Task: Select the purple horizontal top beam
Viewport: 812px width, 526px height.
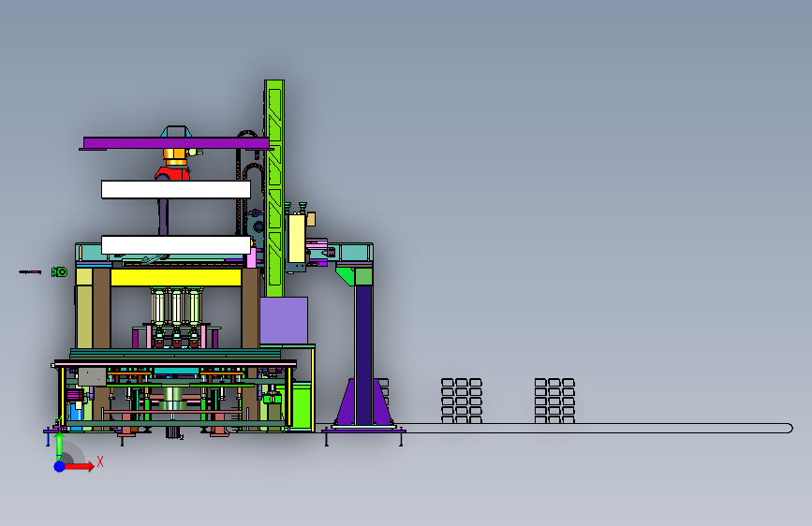Action: click(176, 143)
